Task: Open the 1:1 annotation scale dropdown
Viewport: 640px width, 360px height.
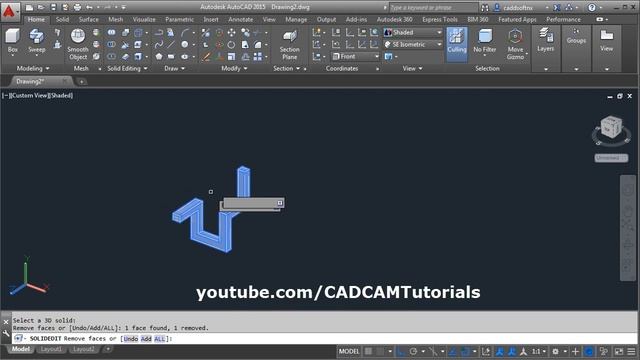Action: pos(539,351)
